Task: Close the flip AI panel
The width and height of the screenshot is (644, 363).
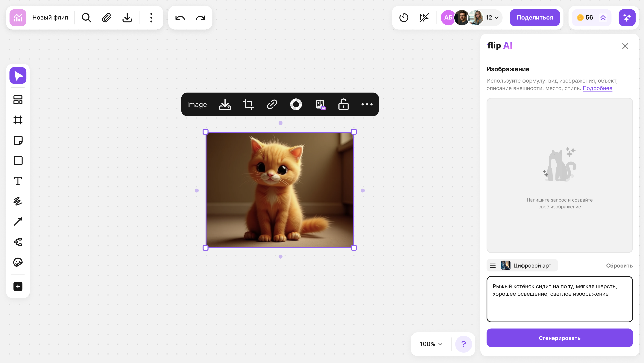Action: pyautogui.click(x=625, y=46)
